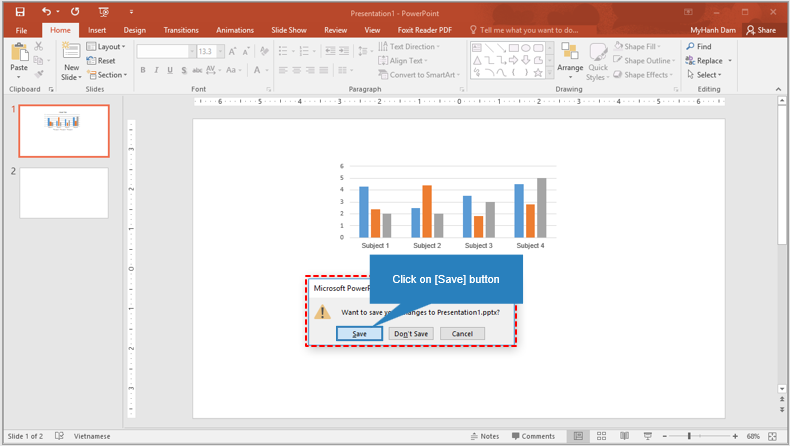Toggle Bold formatting

pos(143,70)
